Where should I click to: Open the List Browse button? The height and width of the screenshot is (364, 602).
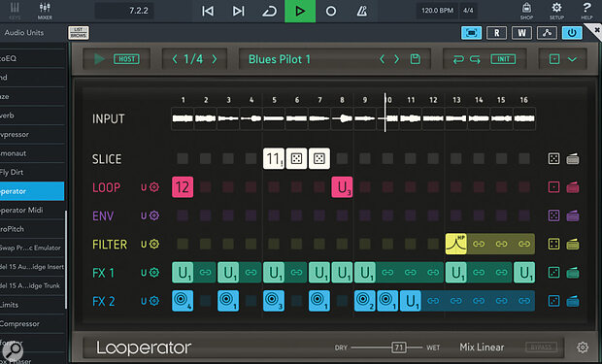pos(79,33)
